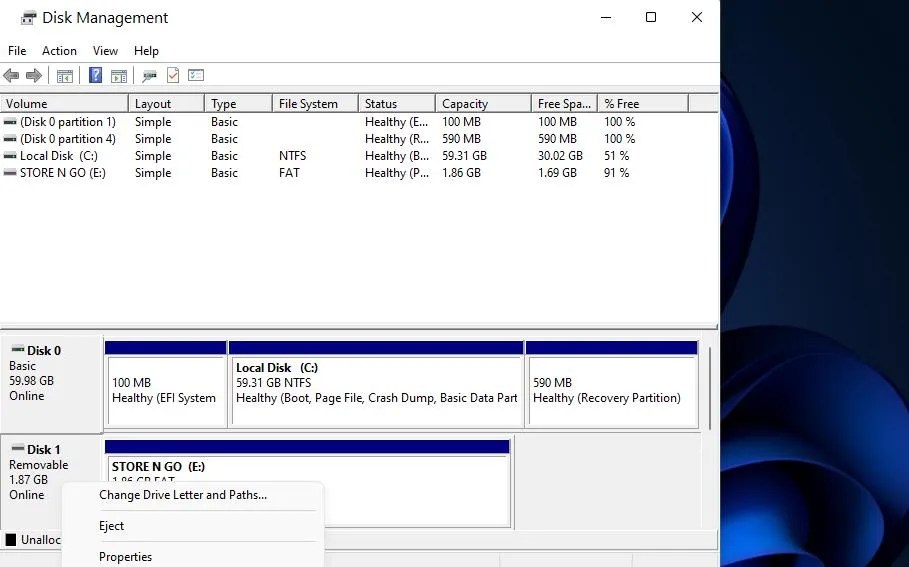This screenshot has height=567, width=909.
Task: Select the 590 MB Recovery Partition block
Action: 612,384
